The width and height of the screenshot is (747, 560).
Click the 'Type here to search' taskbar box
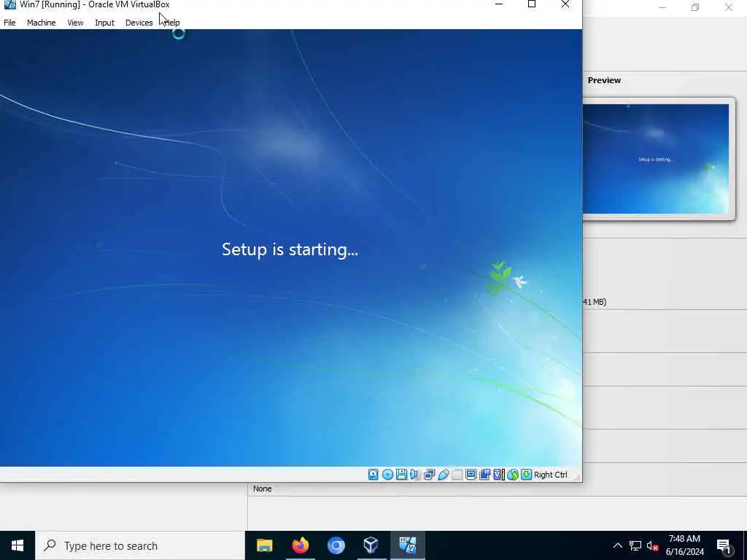[x=140, y=545]
